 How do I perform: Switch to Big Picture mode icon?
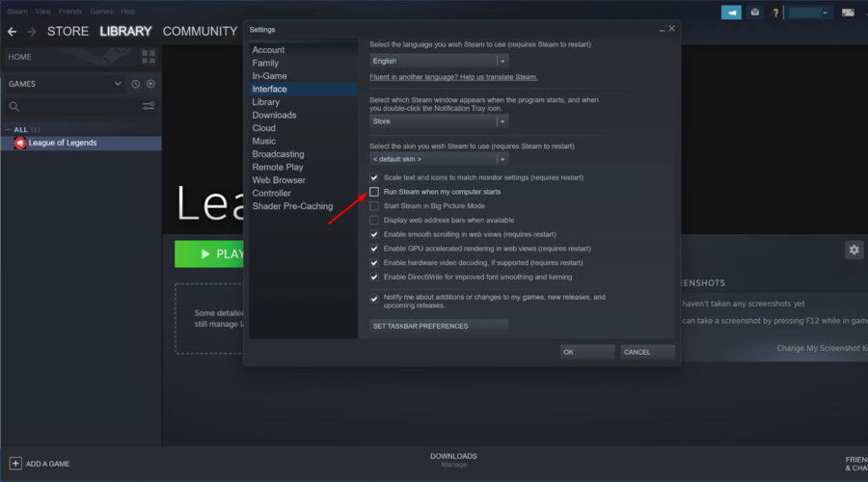tap(848, 13)
